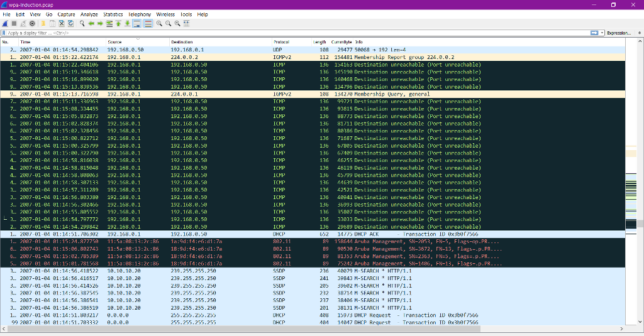Sort by the Time column header

[62, 42]
